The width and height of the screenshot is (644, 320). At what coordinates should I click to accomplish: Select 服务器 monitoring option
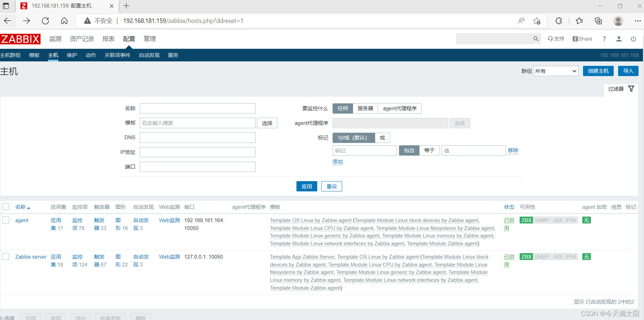[365, 108]
